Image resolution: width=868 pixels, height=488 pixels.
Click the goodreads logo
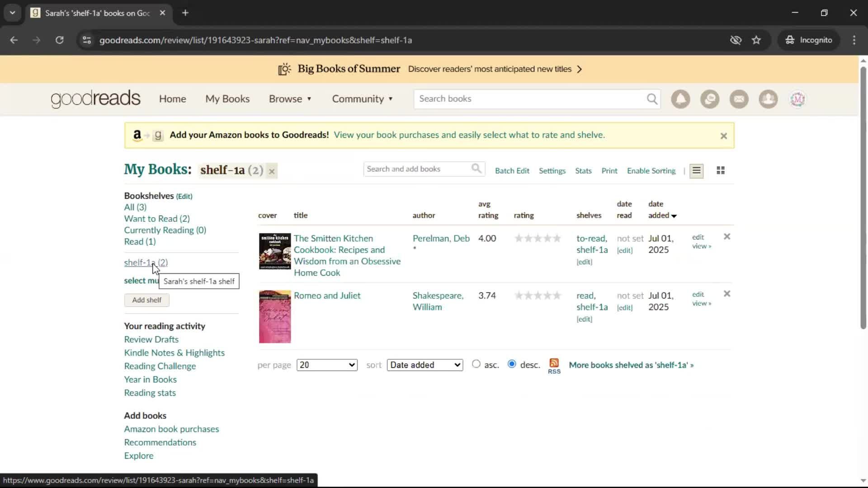click(x=95, y=99)
